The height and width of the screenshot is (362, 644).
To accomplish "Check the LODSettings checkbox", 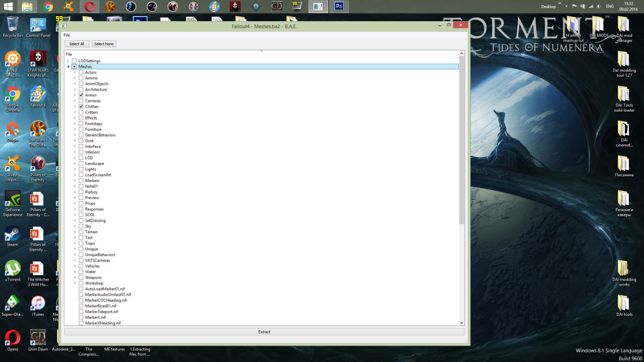I will point(74,61).
